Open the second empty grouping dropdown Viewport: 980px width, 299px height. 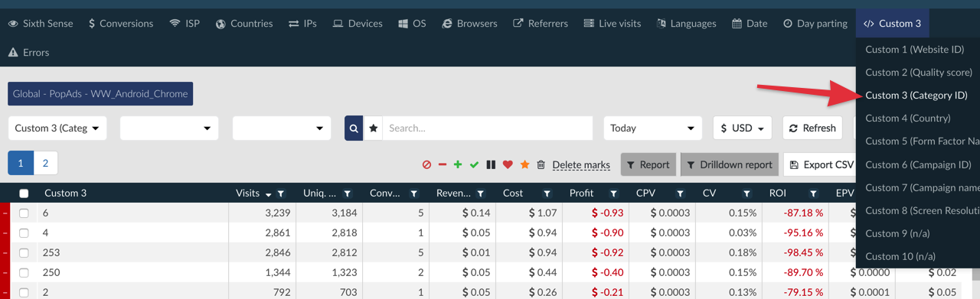(169, 128)
